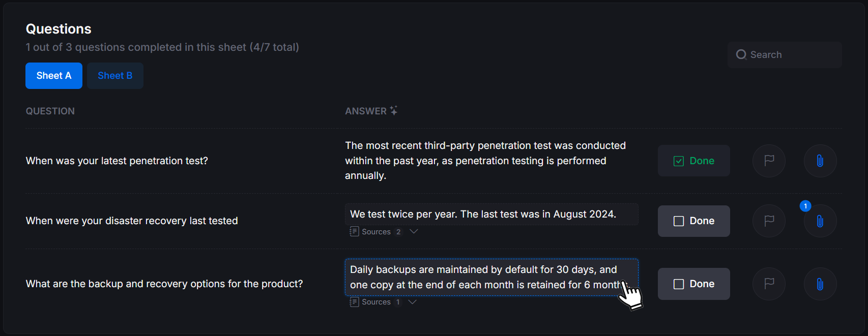Flag the penetration test question

769,161
